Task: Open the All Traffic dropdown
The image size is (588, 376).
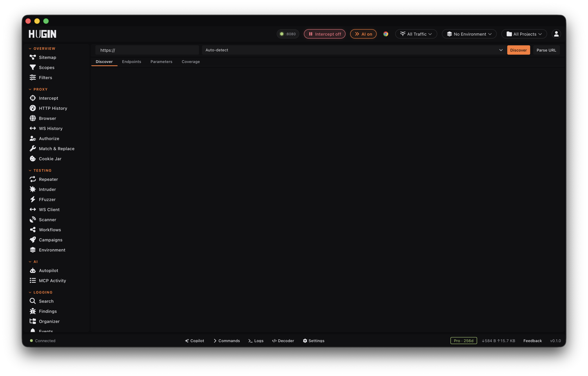Action: coord(416,34)
